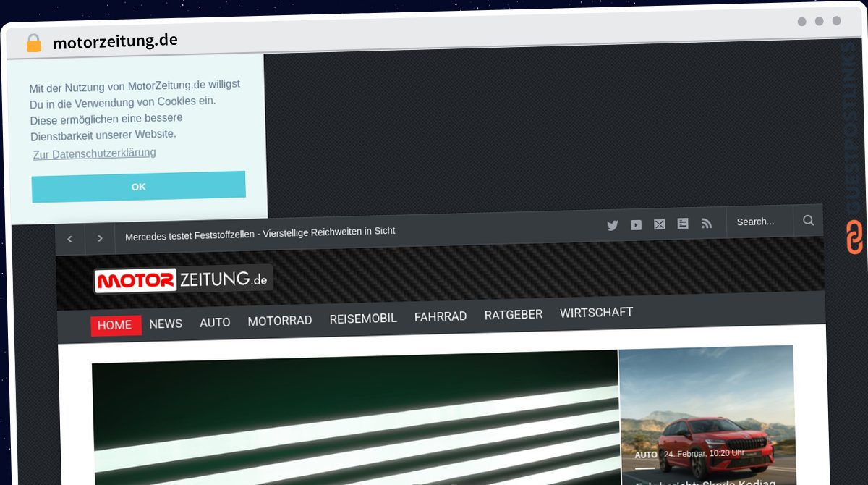Screen dimensions: 868x485
Task: Show next ticker headline with right arrow
Action: 100,238
